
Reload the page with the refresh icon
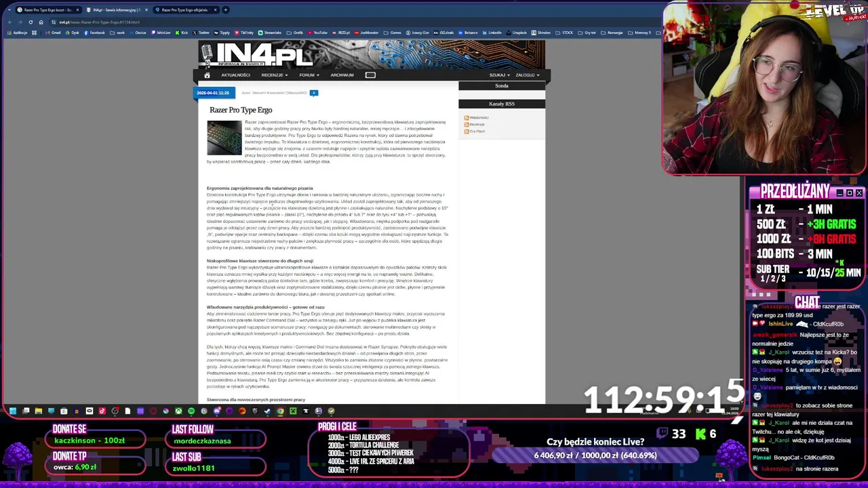point(31,22)
